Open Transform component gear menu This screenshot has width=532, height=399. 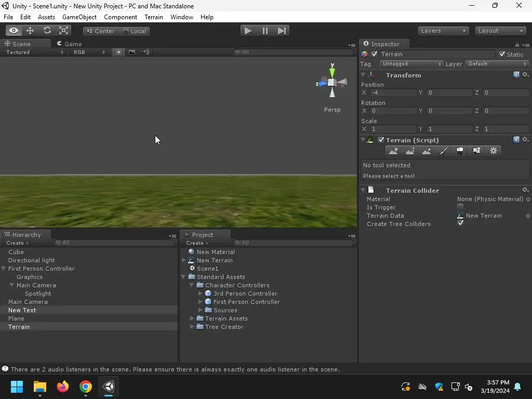point(525,75)
